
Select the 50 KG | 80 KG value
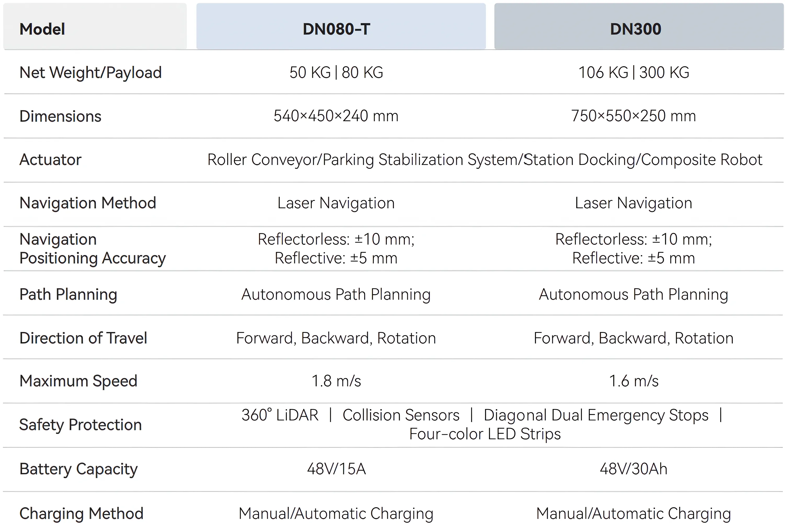(x=337, y=73)
